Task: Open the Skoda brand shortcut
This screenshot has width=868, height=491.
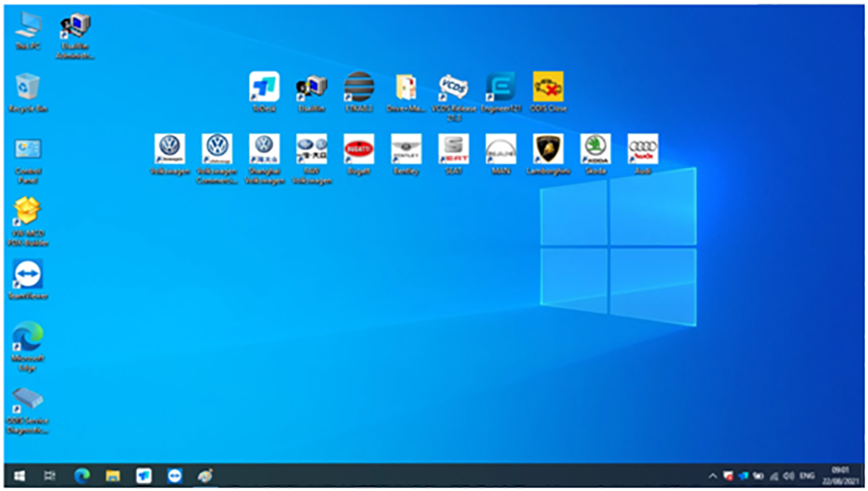Action: 596,154
